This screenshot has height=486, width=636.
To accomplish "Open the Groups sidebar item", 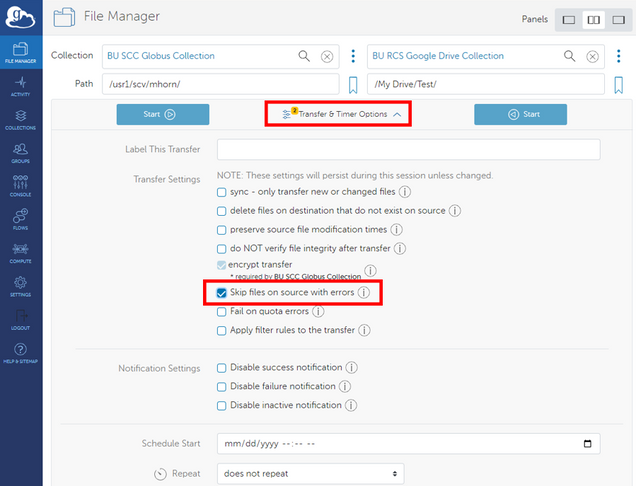I will [21, 153].
